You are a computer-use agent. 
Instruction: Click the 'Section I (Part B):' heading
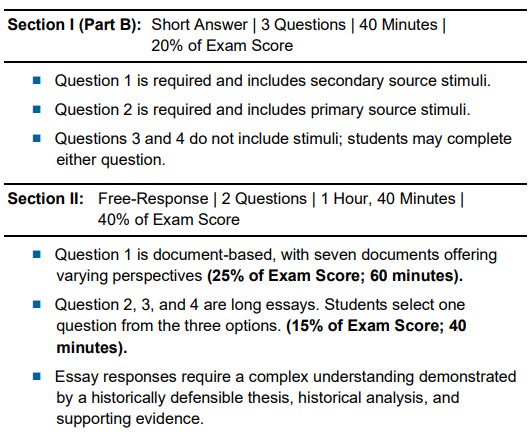(75, 25)
